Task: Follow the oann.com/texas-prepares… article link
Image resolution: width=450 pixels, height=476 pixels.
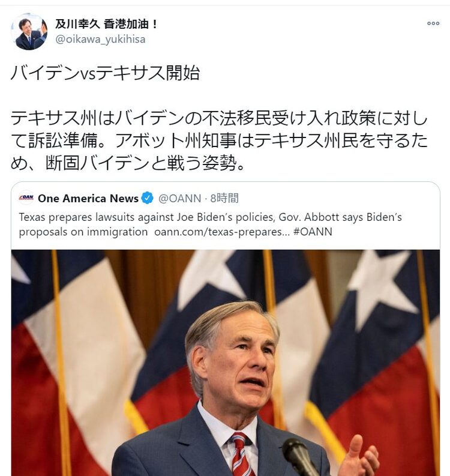Action: tap(222, 232)
